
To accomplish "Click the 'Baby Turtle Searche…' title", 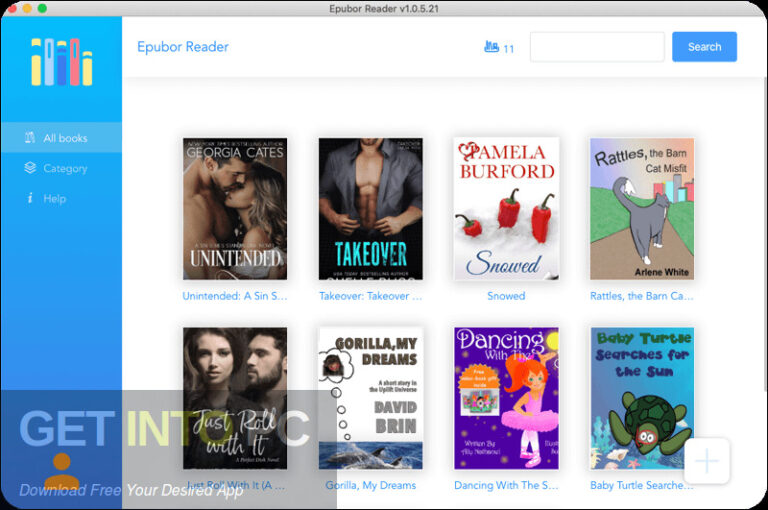I will click(642, 485).
